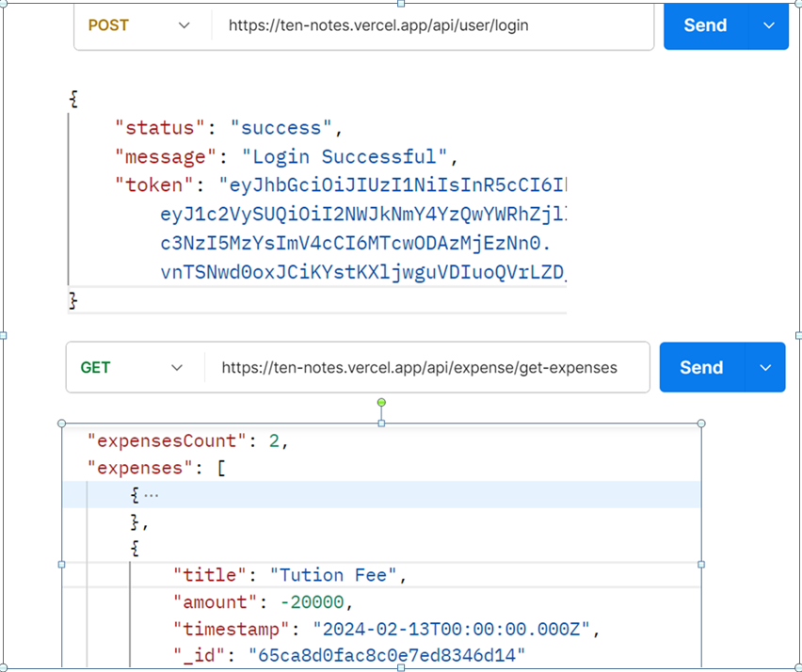802x672 pixels.
Task: Click the "message" key
Action: [166, 156]
